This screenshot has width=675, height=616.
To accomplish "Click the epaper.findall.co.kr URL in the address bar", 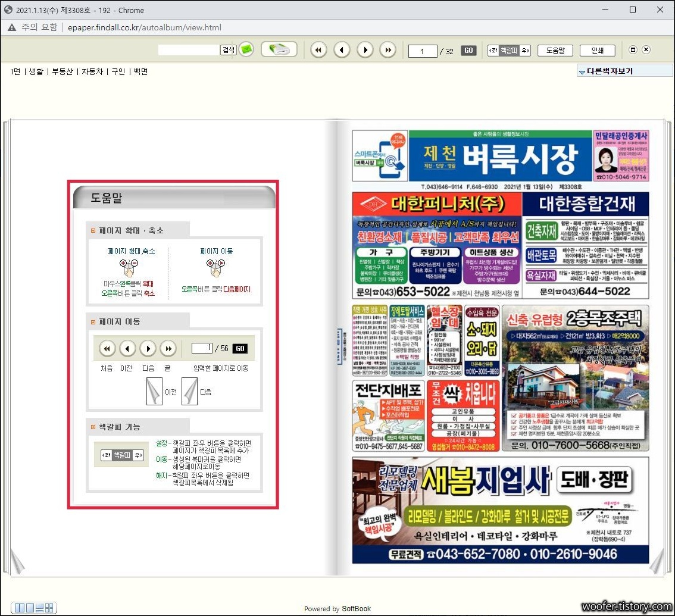I will tap(144, 27).
